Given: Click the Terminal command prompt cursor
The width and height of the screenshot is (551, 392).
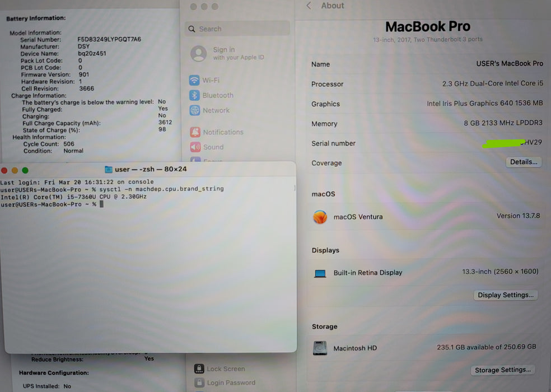Looking at the screenshot, I should (x=101, y=204).
